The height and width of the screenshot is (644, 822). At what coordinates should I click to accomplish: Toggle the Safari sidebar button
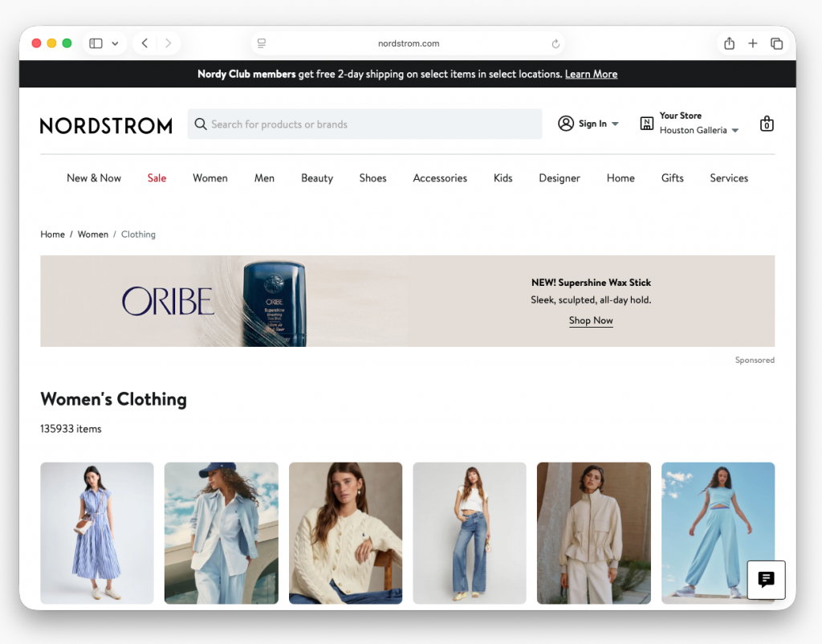(96, 43)
